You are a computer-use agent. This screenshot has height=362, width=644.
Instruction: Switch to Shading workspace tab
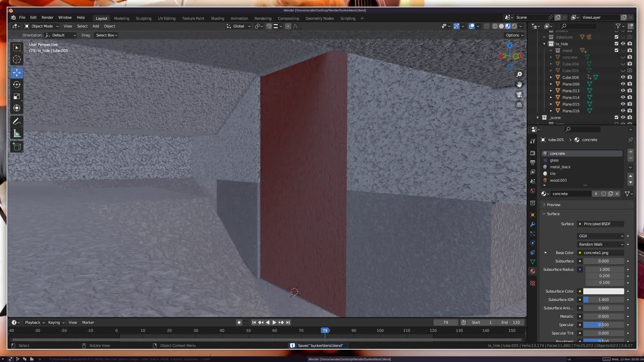coord(217,18)
